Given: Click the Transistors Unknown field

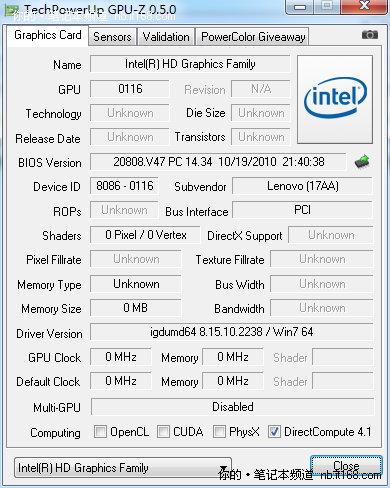Looking at the screenshot, I should pyautogui.click(x=261, y=137).
